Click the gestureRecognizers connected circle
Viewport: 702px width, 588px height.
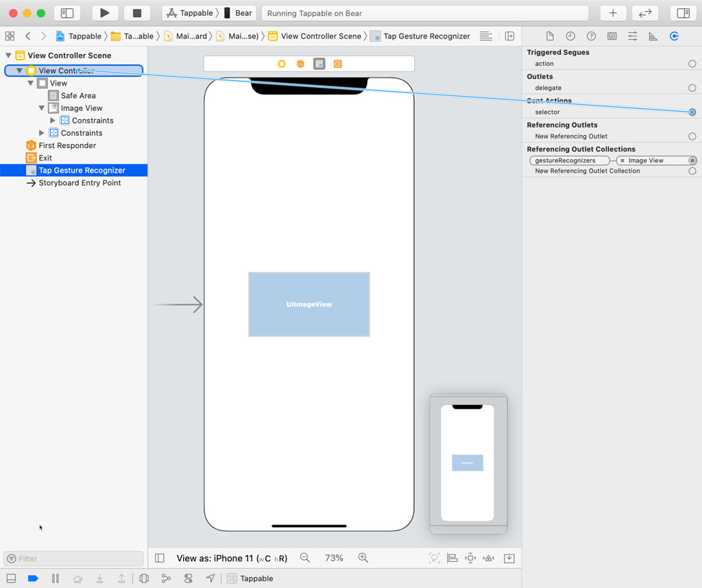click(692, 160)
